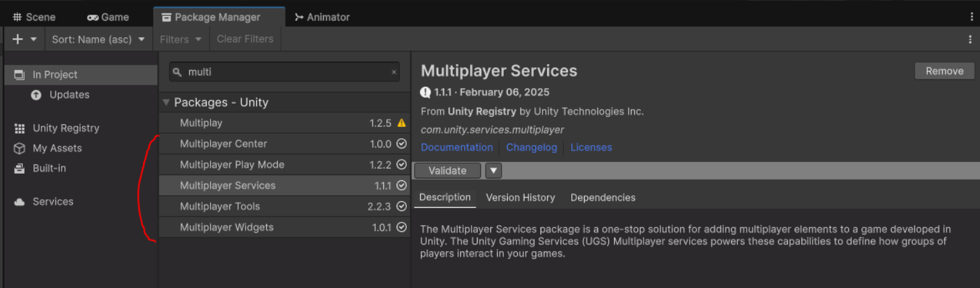Click the installed checkmark for Multiplayer Services
Image resolution: width=980 pixels, height=288 pixels.
401,185
